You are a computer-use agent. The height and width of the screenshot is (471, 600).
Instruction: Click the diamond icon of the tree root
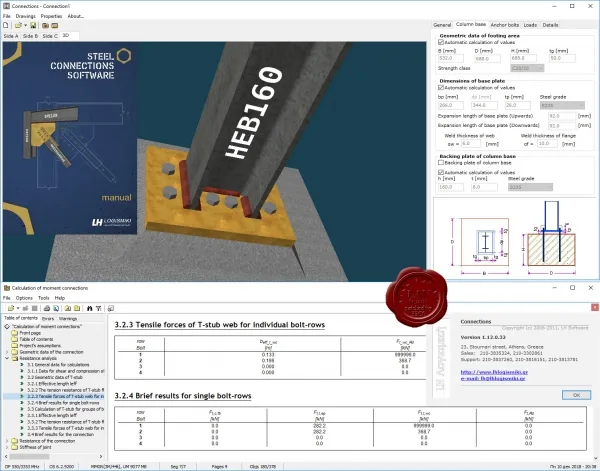click(7, 326)
